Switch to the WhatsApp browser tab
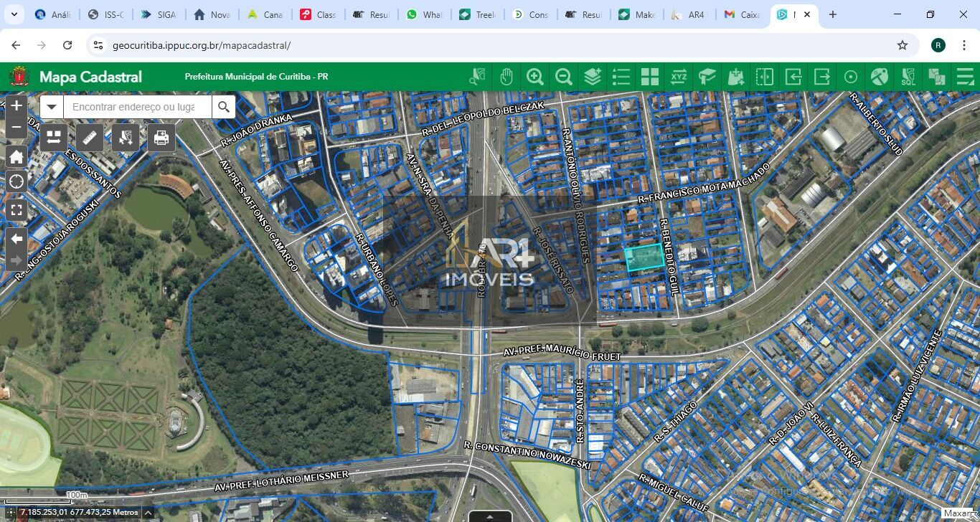This screenshot has height=522, width=980. tap(424, 14)
